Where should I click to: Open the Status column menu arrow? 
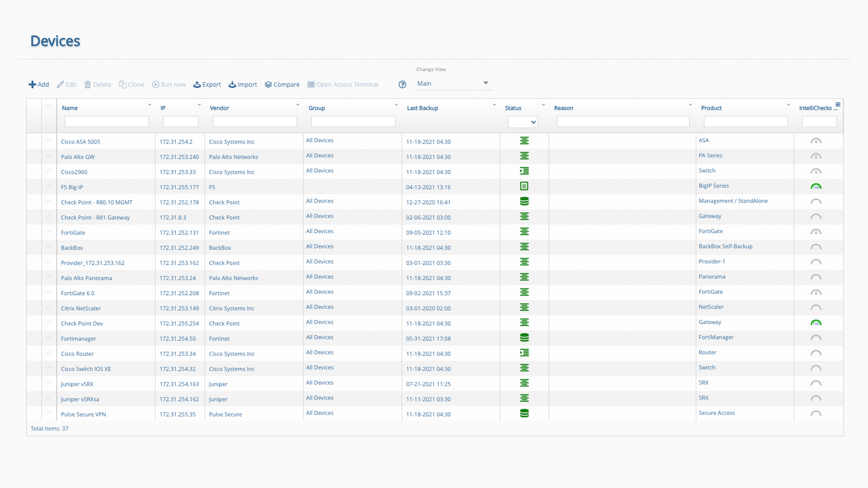point(543,105)
